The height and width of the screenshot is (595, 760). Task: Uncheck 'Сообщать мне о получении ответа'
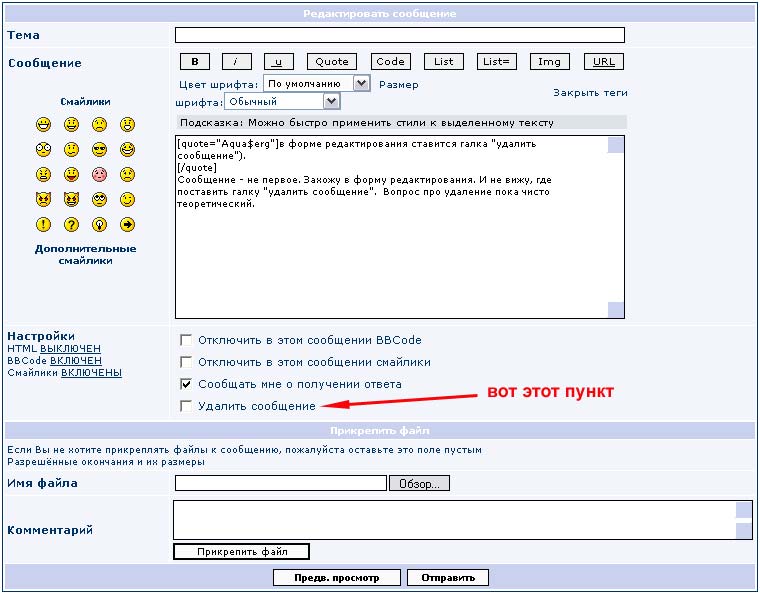(x=185, y=384)
